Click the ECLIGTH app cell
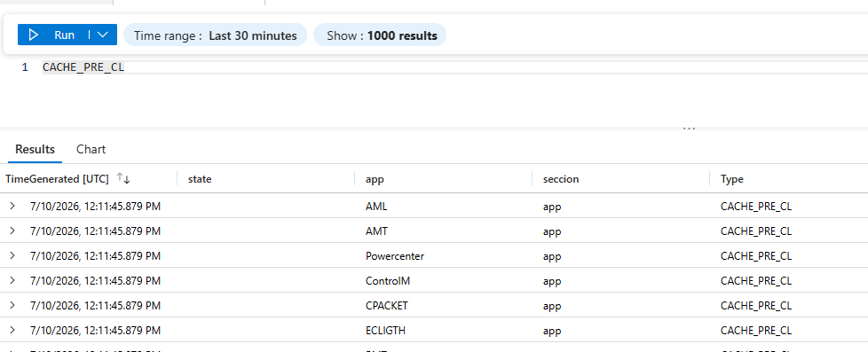Screen dimensions: 868x352 coord(385,331)
